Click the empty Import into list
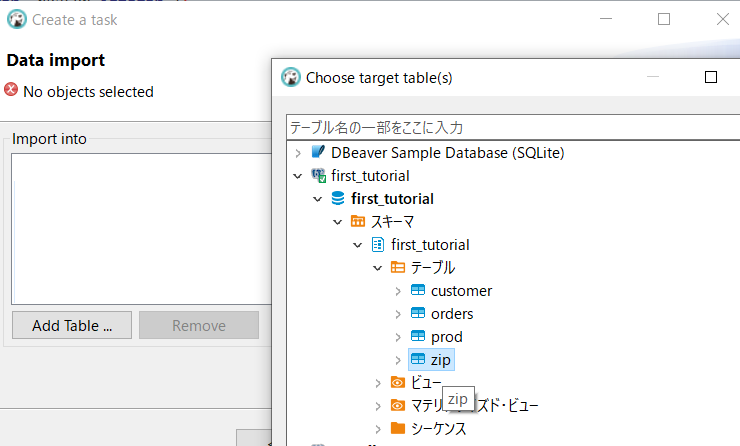The image size is (740, 446). tap(142, 229)
